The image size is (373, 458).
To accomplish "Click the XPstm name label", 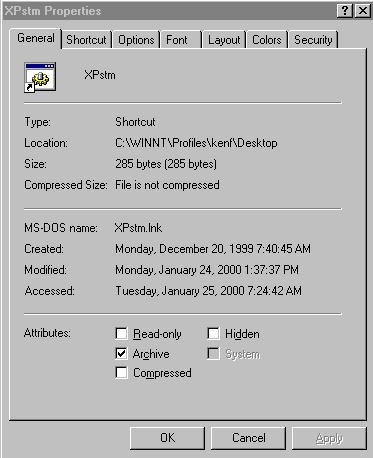I will 100,75.
